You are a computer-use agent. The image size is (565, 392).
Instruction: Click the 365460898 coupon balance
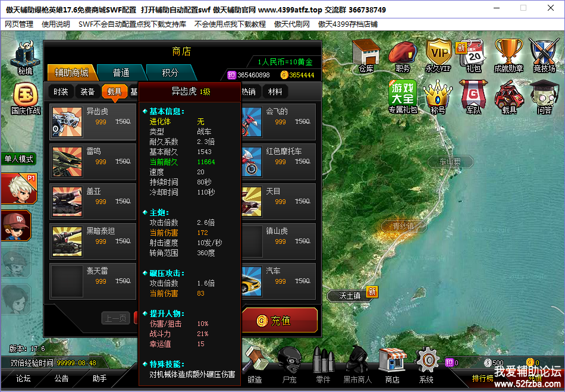(249, 75)
